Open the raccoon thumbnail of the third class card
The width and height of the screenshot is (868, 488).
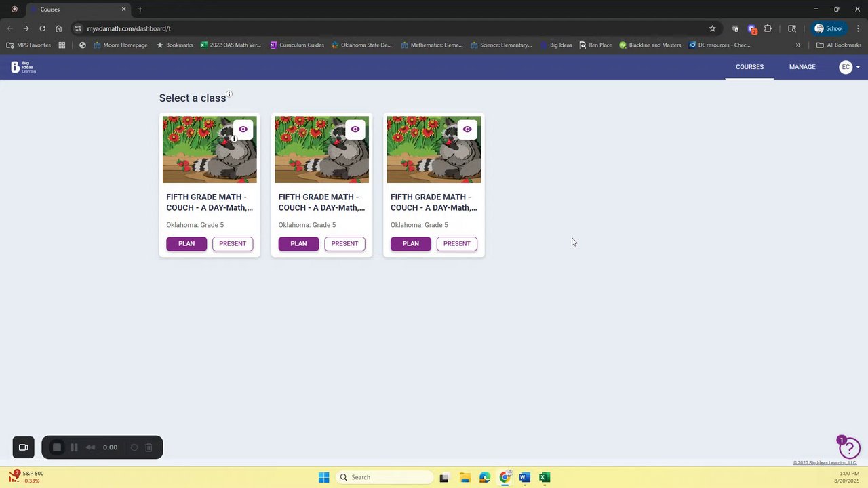433,150
